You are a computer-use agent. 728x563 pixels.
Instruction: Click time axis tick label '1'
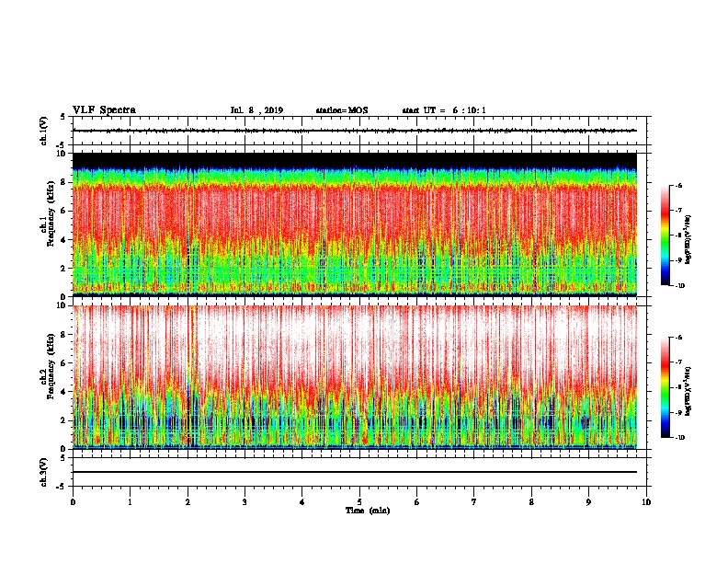130,502
